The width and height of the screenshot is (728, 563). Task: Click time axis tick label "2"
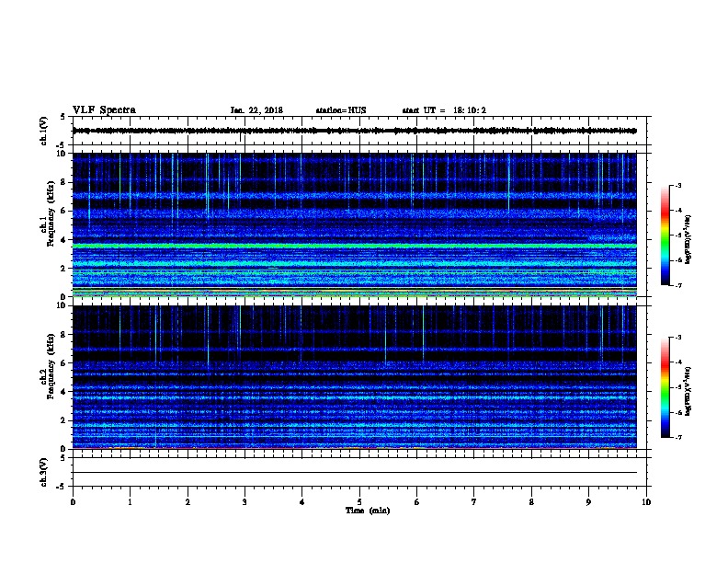coord(188,502)
